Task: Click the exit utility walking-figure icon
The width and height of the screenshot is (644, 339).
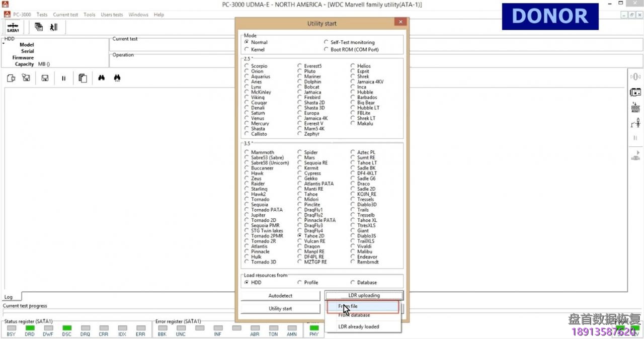Action: [53, 27]
